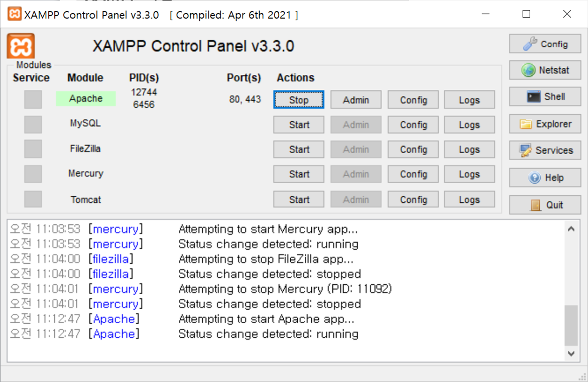Toggle the Mercury service install box

coord(33,174)
